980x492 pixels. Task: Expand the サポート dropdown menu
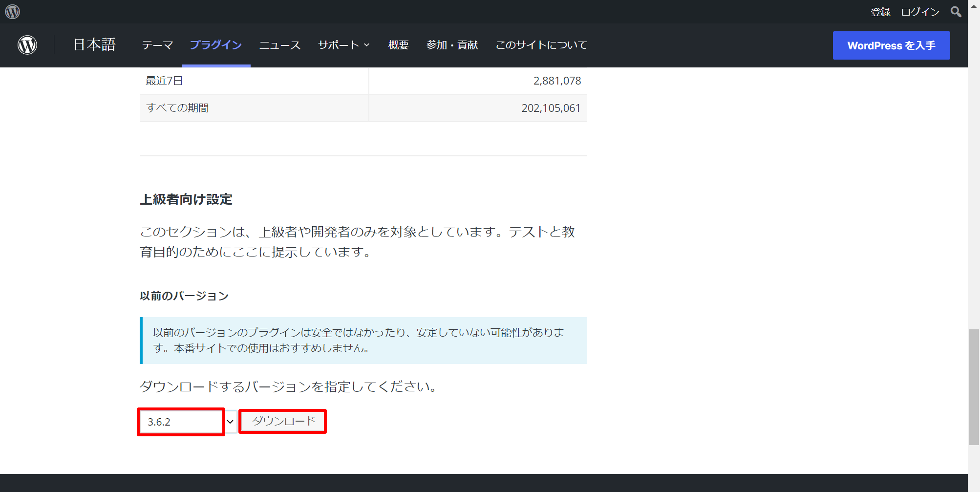344,45
